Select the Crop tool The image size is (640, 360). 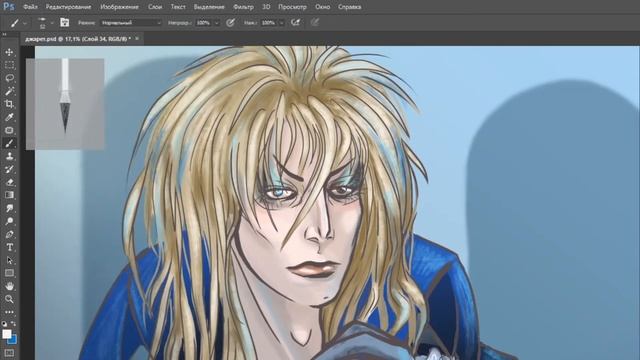(x=9, y=104)
